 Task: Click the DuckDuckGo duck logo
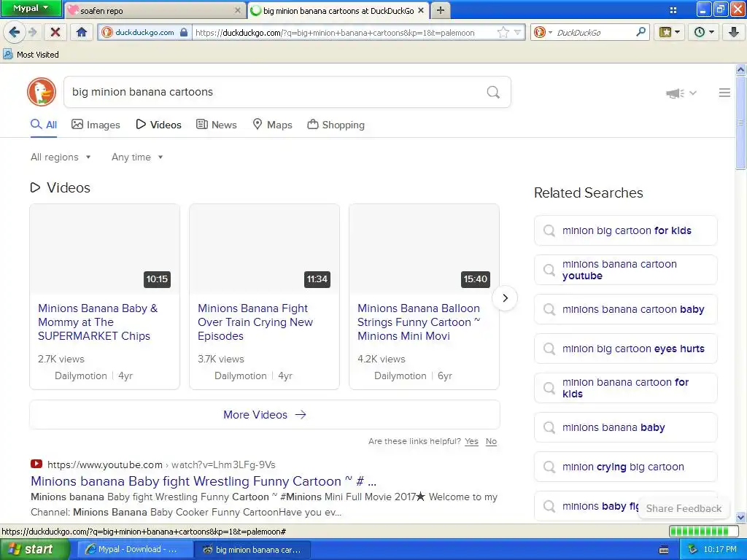tap(42, 92)
